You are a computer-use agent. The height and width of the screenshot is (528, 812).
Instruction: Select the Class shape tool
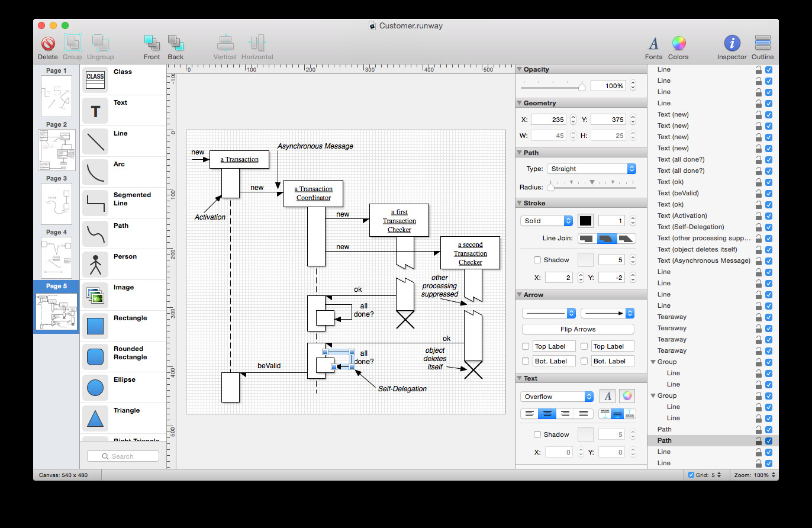(95, 79)
